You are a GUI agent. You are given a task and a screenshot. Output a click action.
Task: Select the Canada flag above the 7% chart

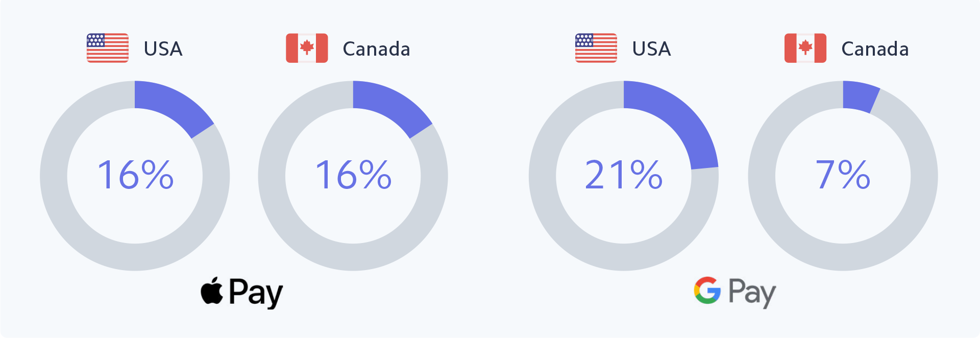[805, 48]
